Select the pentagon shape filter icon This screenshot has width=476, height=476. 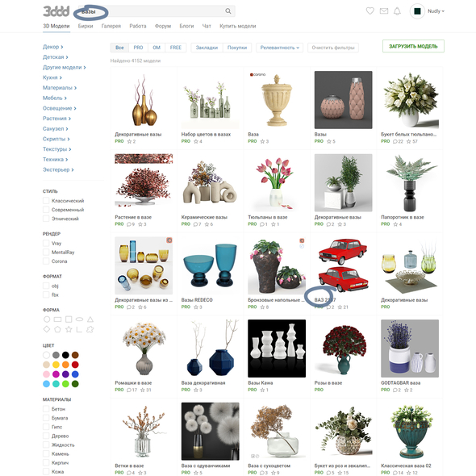coord(57,329)
